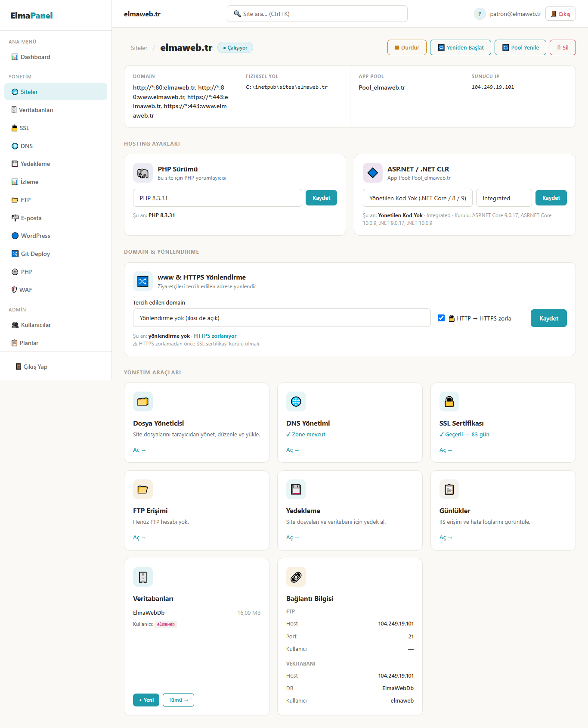Click the Durdur button

pos(407,47)
